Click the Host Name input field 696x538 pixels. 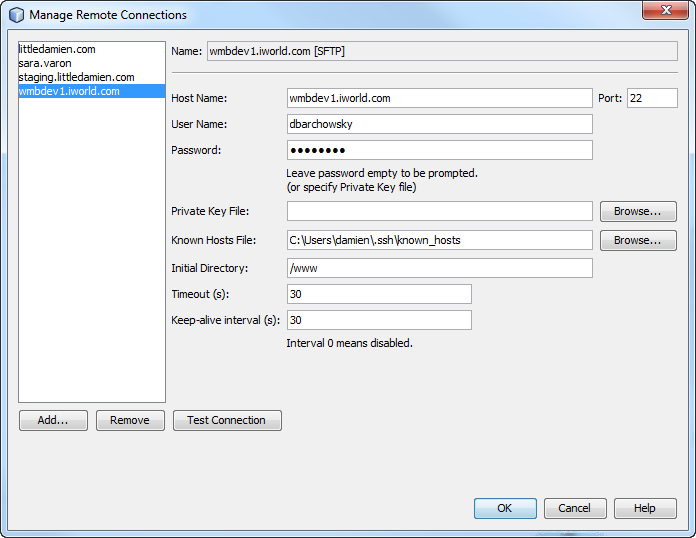[x=439, y=98]
